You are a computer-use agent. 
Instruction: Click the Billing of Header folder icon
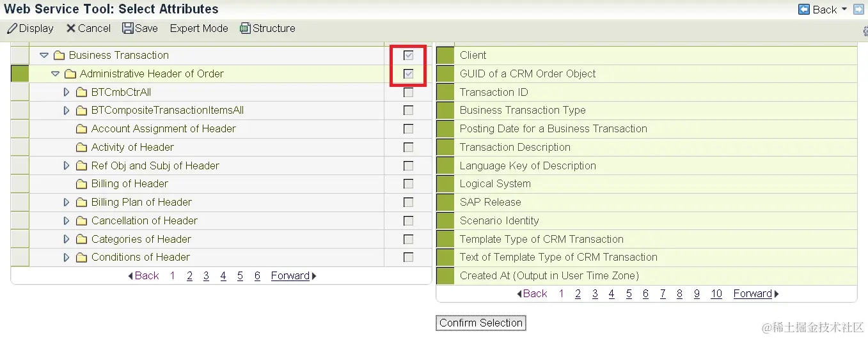click(81, 184)
